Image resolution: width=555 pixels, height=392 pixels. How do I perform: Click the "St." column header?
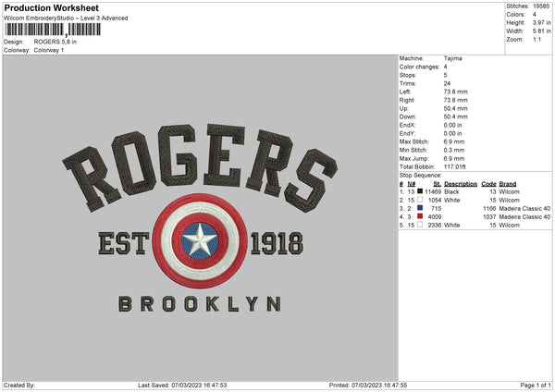tap(438, 184)
